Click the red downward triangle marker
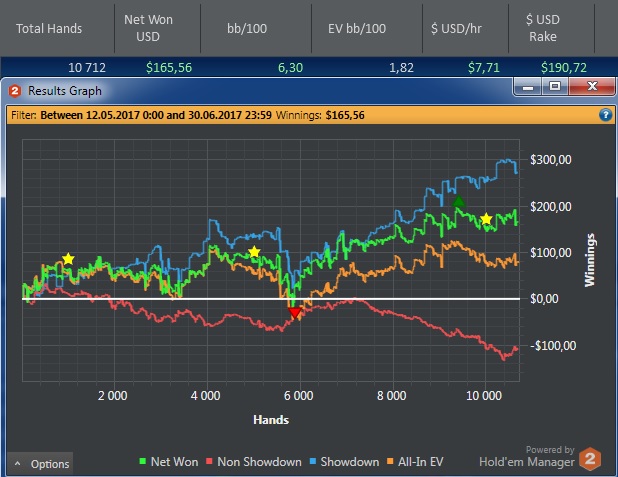This screenshot has height=477, width=618. click(295, 313)
